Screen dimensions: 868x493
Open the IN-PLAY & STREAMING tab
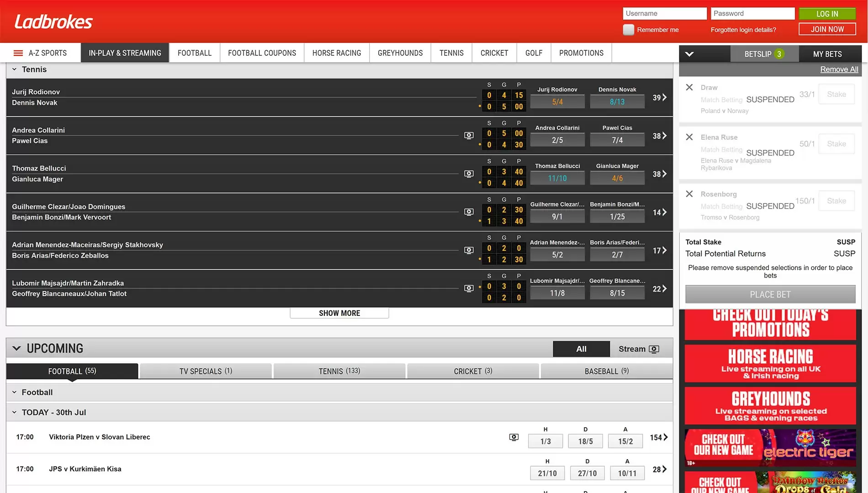[125, 53]
